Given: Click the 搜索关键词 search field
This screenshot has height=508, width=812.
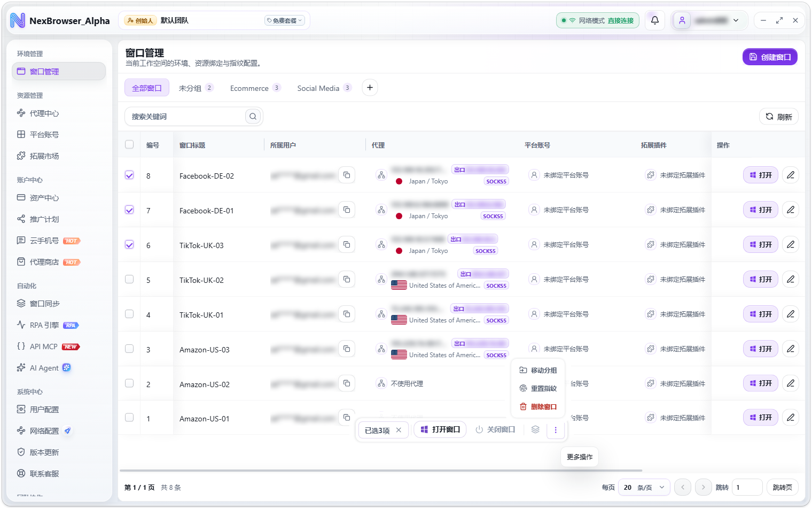Looking at the screenshot, I should [x=193, y=117].
